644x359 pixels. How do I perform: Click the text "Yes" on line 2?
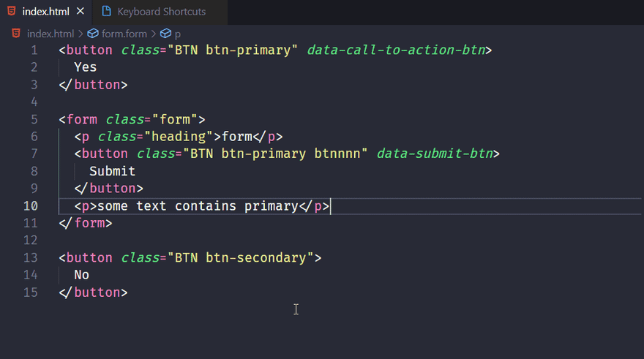[86, 67]
